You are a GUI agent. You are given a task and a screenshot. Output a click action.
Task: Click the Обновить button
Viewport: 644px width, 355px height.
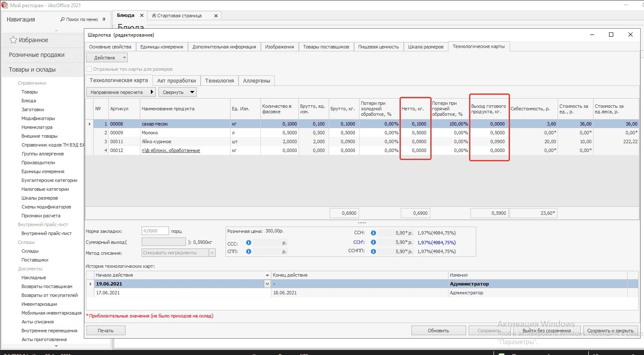(x=438, y=331)
